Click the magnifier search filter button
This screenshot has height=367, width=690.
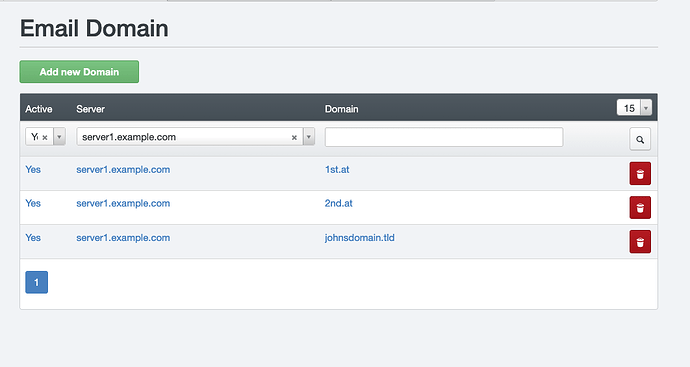click(x=640, y=139)
